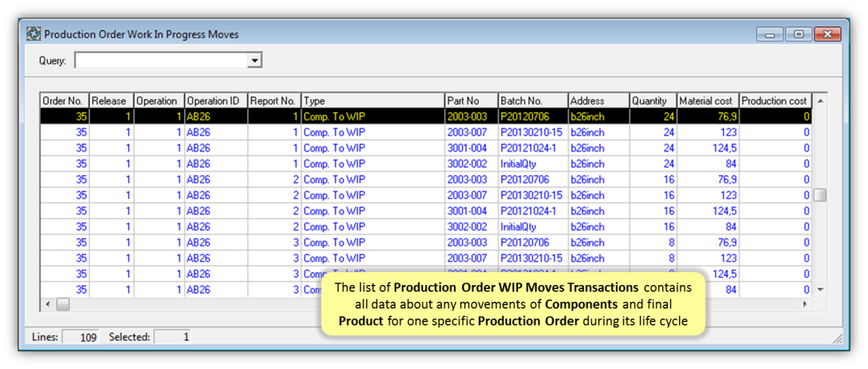The height and width of the screenshot is (369, 868).
Task: Maximize the Production Order window
Action: [798, 34]
